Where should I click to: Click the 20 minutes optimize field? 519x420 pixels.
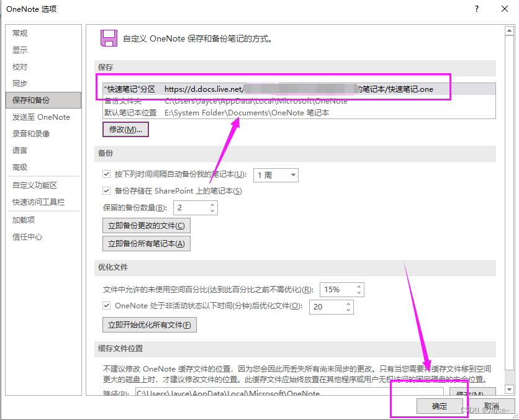pyautogui.click(x=327, y=307)
